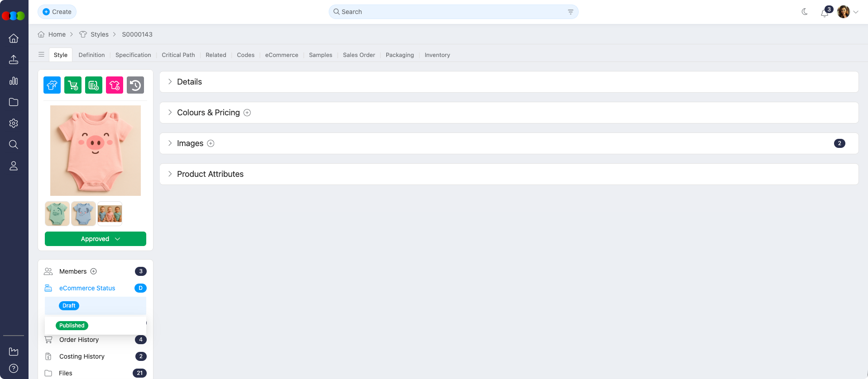Click the green add costing sheet icon
This screenshot has width=868, height=379.
[x=94, y=85]
